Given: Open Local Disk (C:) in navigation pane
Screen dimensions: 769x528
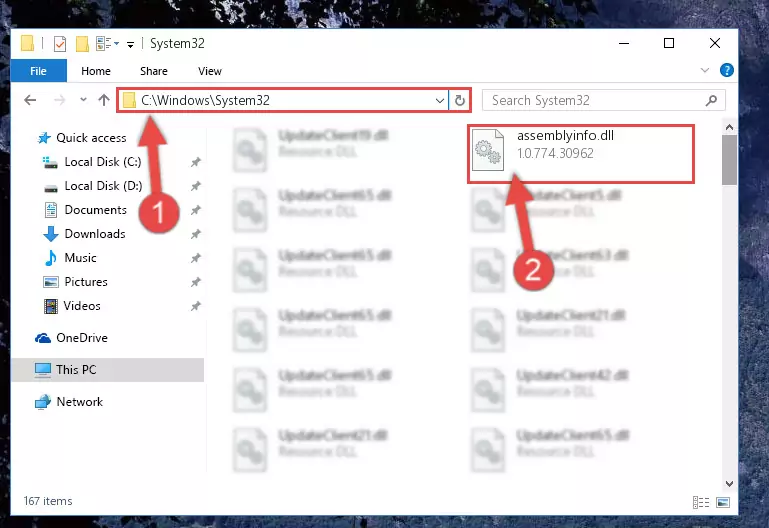Looking at the screenshot, I should click(x=103, y=162).
